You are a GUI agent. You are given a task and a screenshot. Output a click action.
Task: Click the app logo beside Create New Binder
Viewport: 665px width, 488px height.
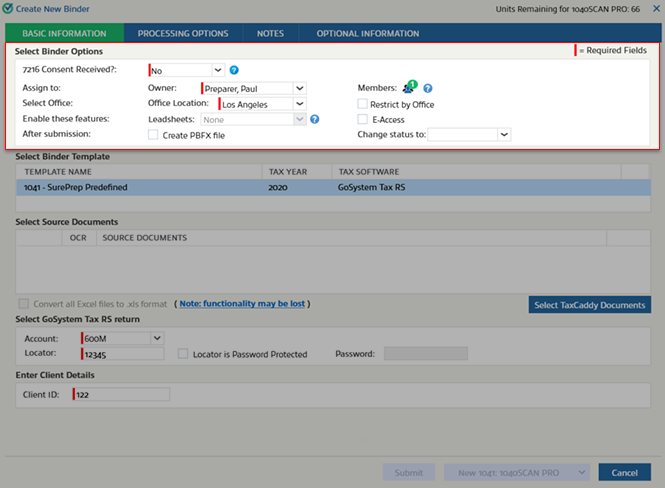pyautogui.click(x=8, y=8)
